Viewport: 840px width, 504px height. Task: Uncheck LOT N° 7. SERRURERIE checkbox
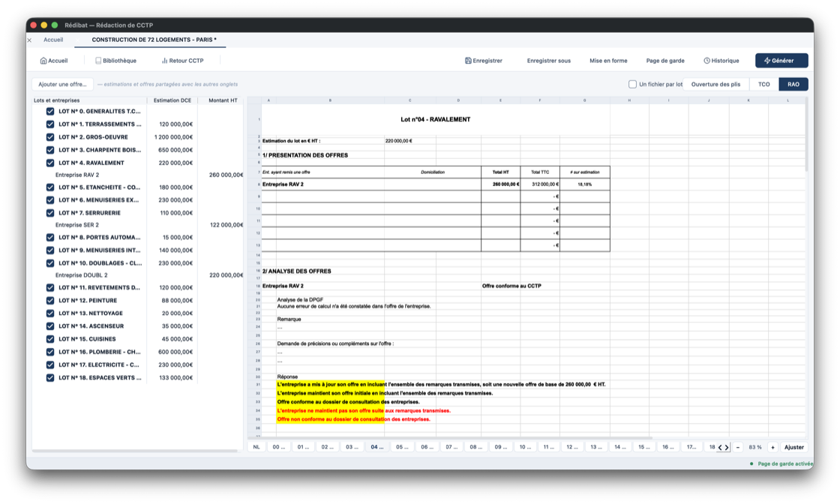pos(50,213)
